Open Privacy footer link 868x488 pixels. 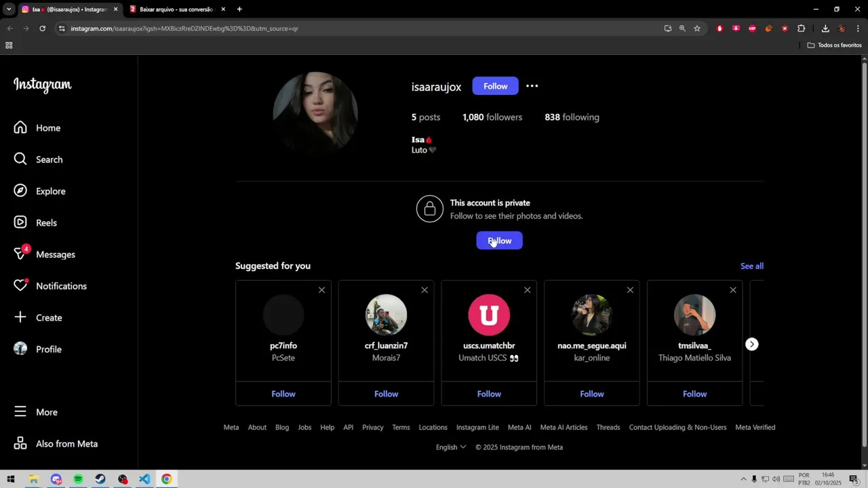373,428
